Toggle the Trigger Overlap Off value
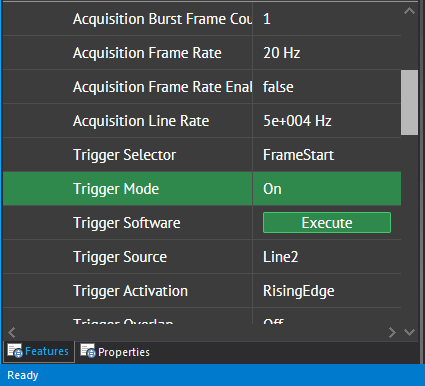The image size is (425, 386). coord(327,320)
